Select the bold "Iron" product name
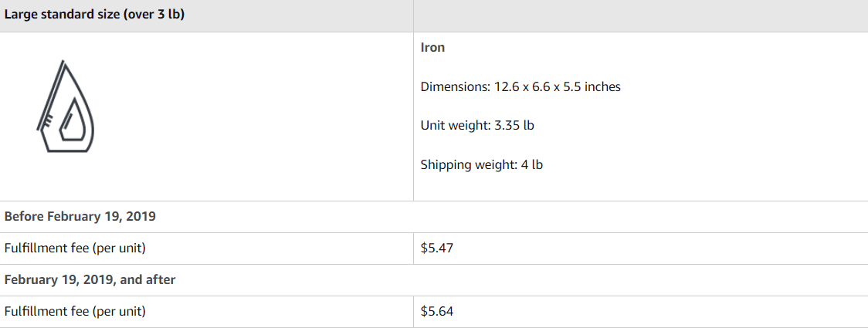Screen dimensions: 868x328 click(x=432, y=47)
